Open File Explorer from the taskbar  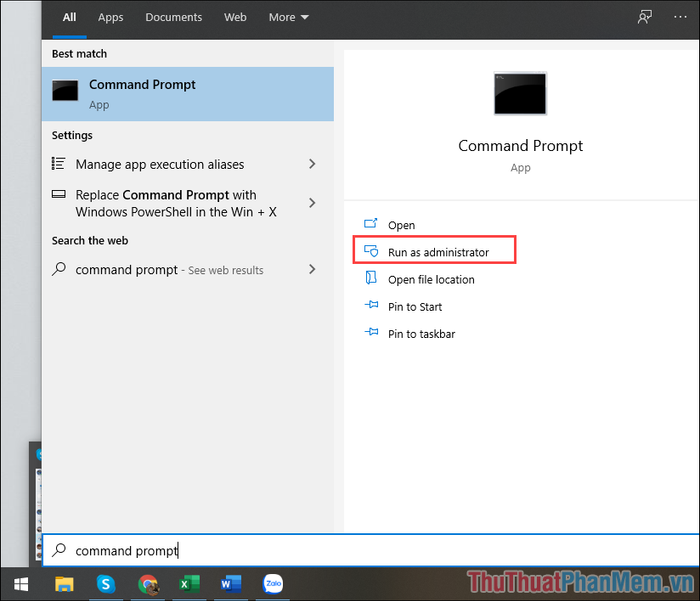pos(64,584)
